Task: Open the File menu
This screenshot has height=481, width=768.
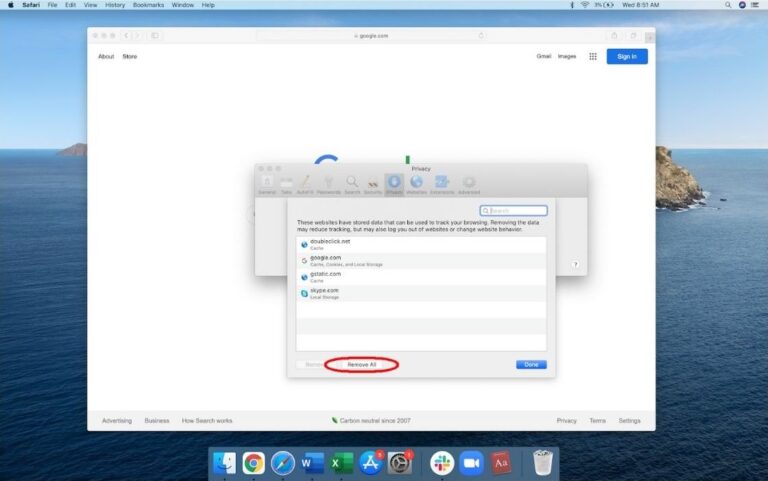Action: [52, 5]
